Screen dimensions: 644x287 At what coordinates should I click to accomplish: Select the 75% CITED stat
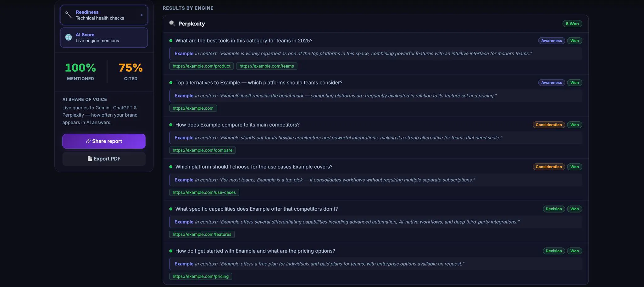(x=130, y=72)
